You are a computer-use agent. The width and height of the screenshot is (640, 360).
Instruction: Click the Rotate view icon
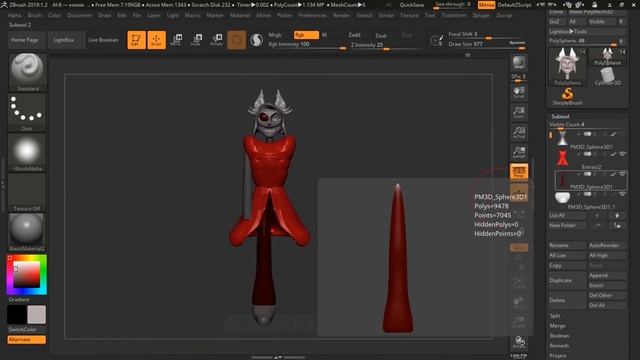pos(519,342)
